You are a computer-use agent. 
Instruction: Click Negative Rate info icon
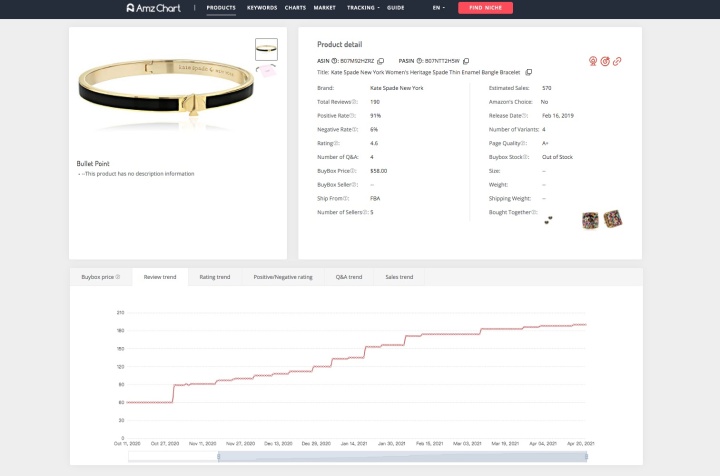tap(355, 129)
